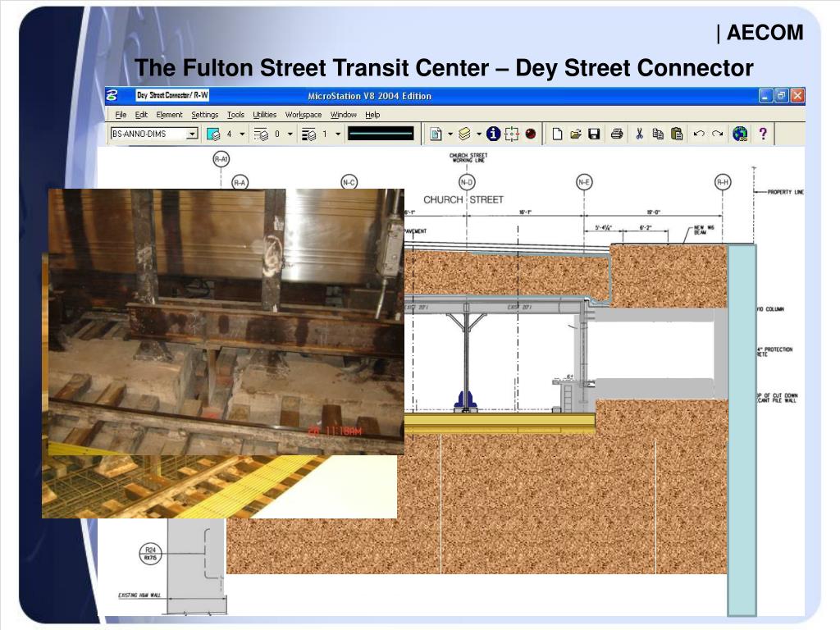This screenshot has width=840, height=630.
Task: Open the Tools menu
Action: point(235,115)
